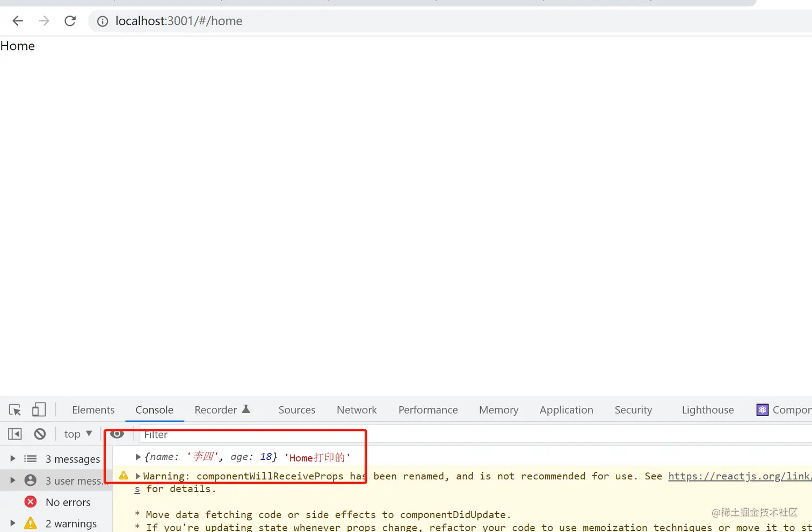Click the 'Home打印的' logged string
The width and height of the screenshot is (812, 532).
(x=317, y=457)
